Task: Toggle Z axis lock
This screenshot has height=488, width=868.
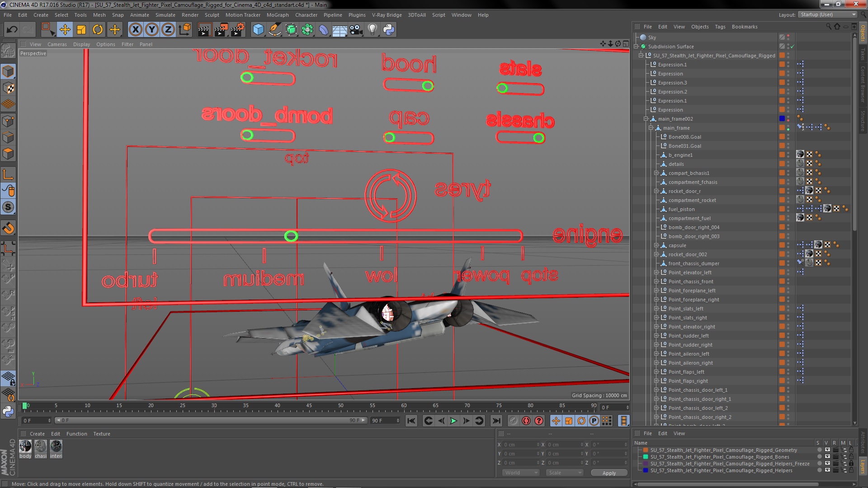Action: pos(168,30)
